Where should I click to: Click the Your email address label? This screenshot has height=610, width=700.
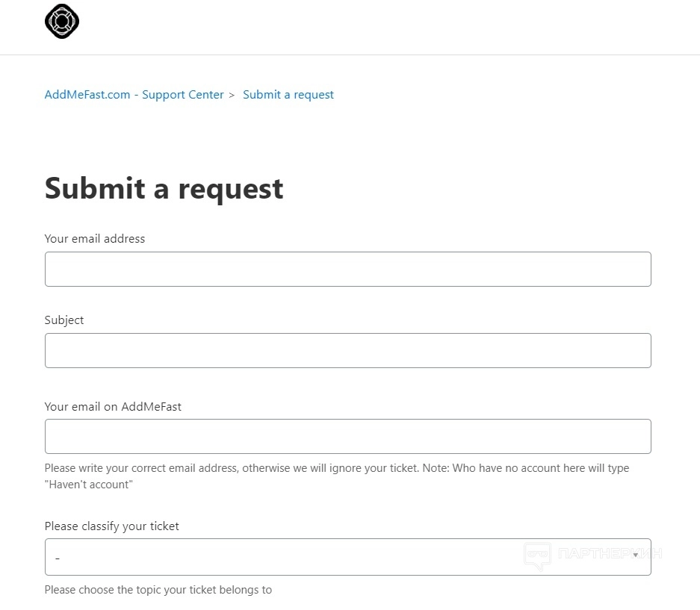(95, 239)
